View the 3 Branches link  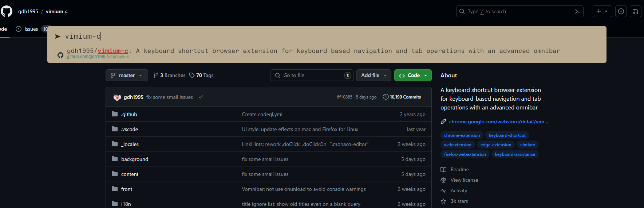tap(169, 75)
